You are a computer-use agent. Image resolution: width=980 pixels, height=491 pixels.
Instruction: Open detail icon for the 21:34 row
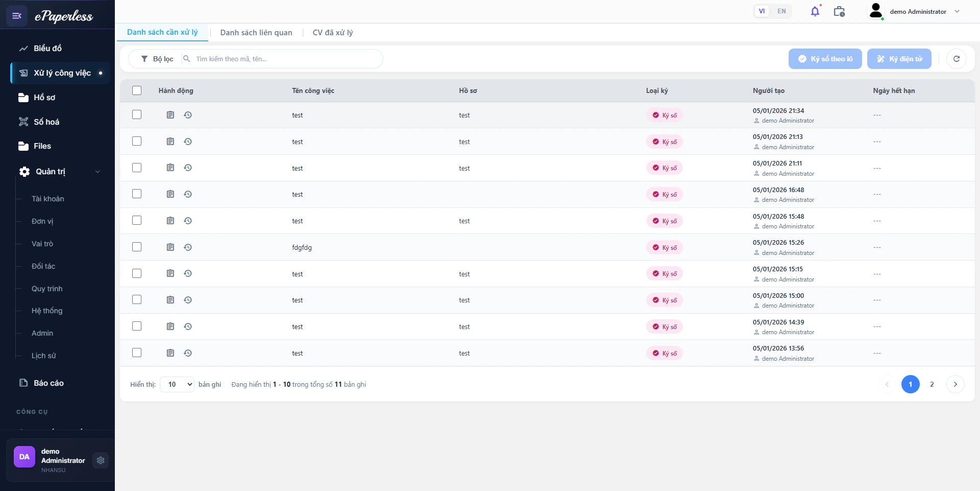click(170, 115)
